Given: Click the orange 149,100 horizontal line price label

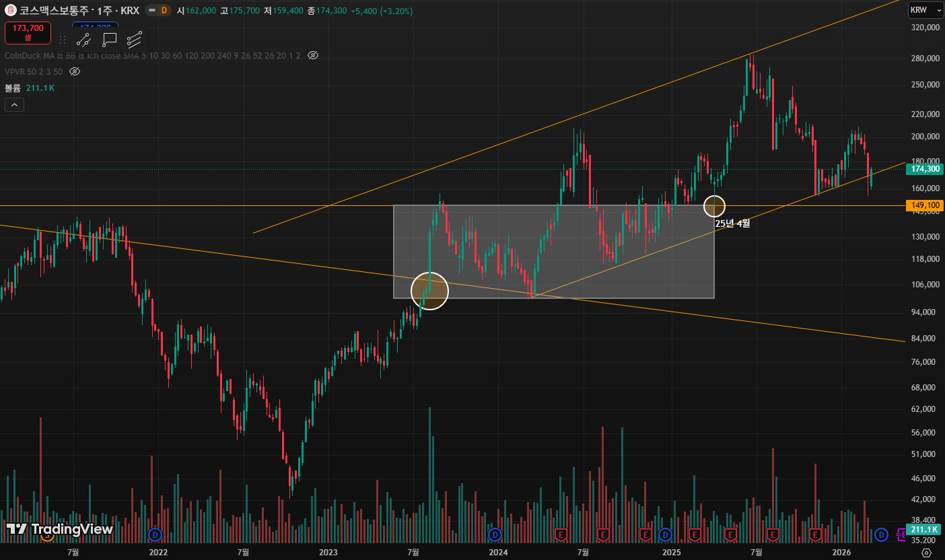Looking at the screenshot, I should coord(925,205).
